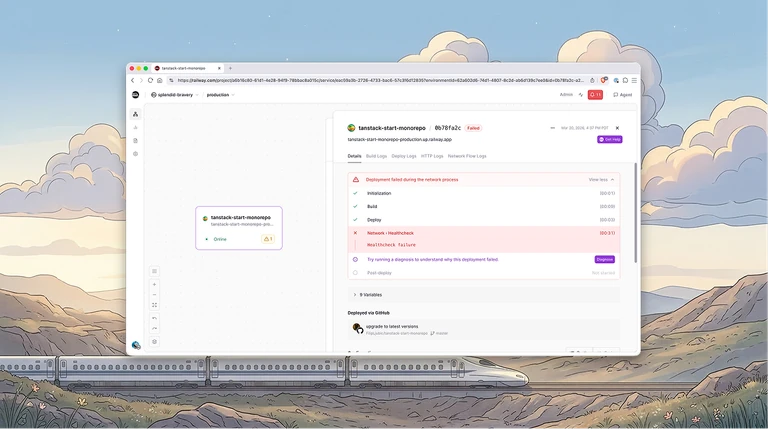Click the Build step row

tap(483, 207)
